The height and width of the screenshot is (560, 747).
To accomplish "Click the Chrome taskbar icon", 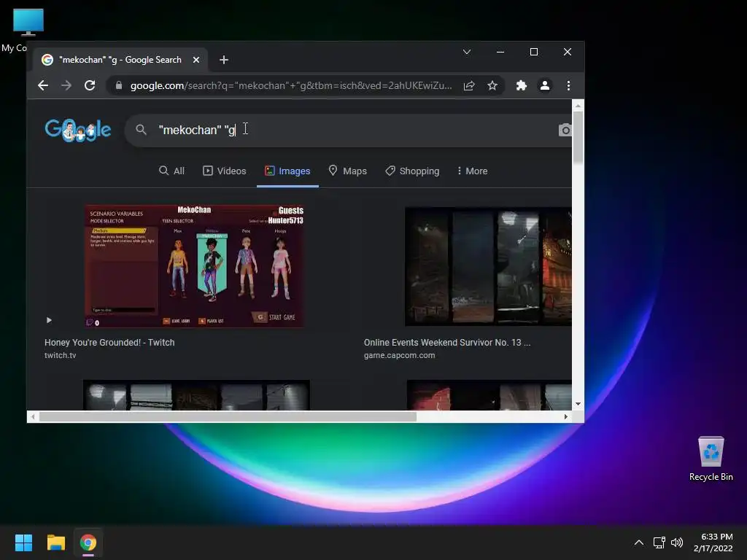I will point(88,542).
